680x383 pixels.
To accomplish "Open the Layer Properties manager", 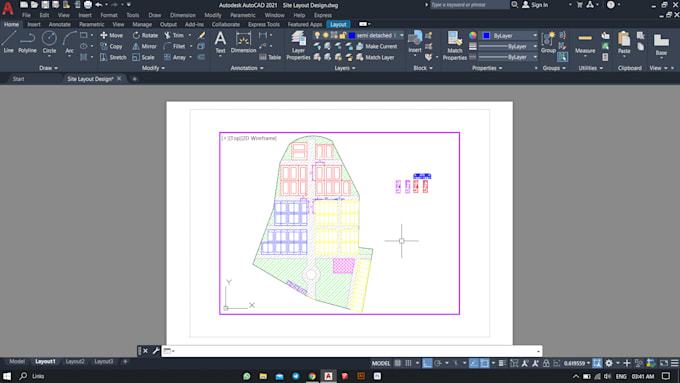I will pyautogui.click(x=298, y=45).
